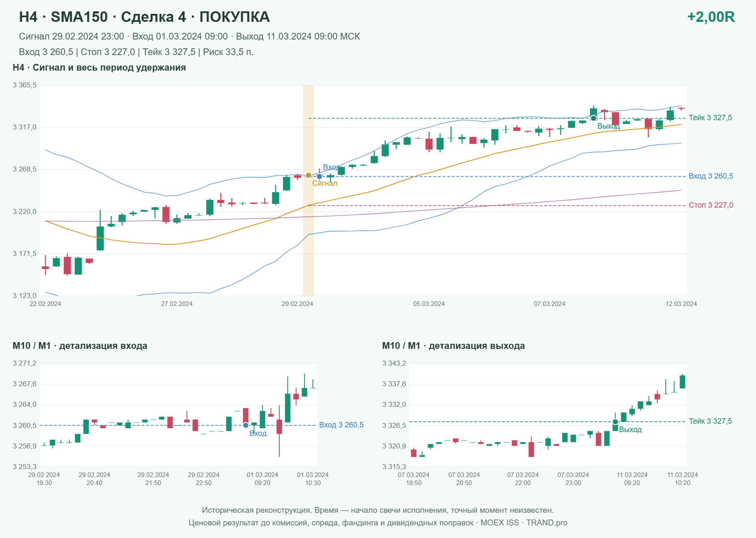The width and height of the screenshot is (756, 538).
Task: Click the 3 123,0 price axis label
Action: point(25,296)
